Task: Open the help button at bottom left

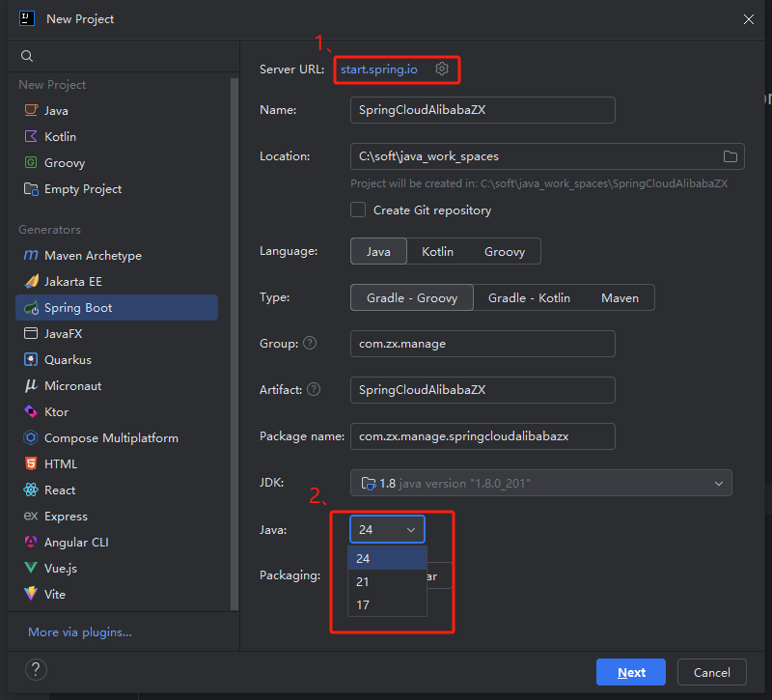Action: [x=36, y=669]
